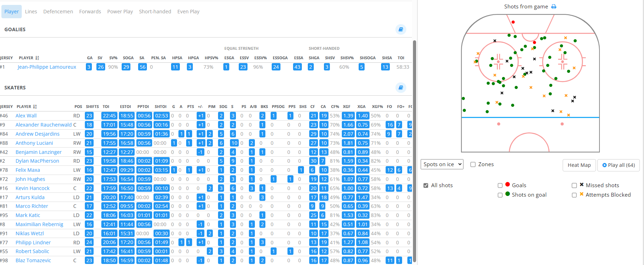The image size is (644, 265).
Task: Click the sort icon next to Skaters PLAYER header
Action: coord(35,107)
